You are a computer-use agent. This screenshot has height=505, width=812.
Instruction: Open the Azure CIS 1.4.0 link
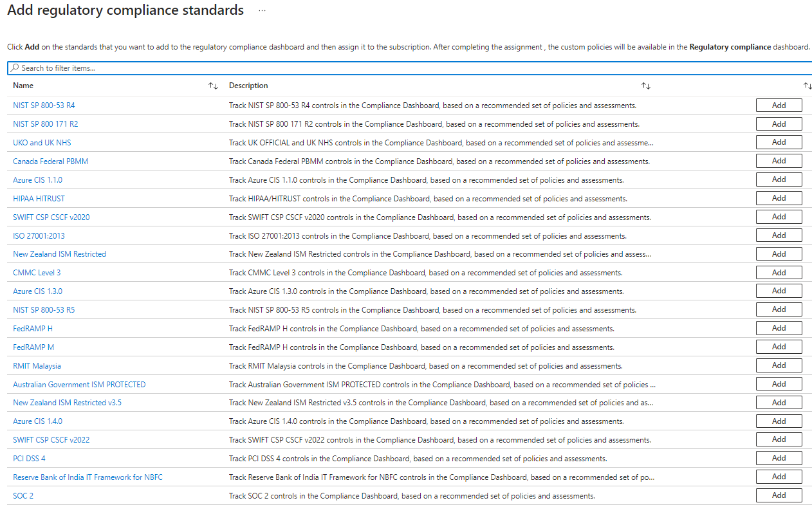click(37, 421)
